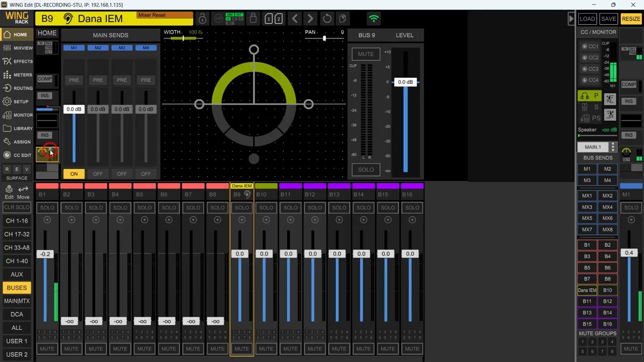Click the SAVE button

(x=608, y=19)
